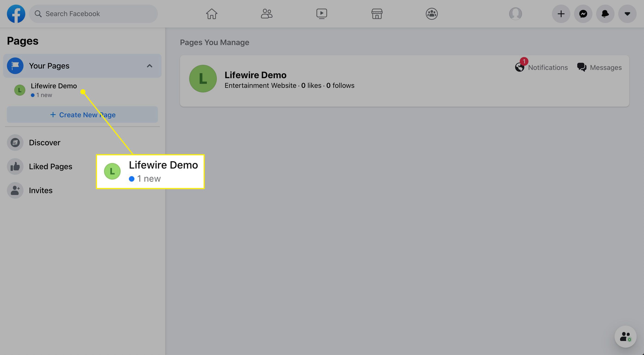The height and width of the screenshot is (355, 644).
Task: Click the page Messages chat icon
Action: point(582,67)
